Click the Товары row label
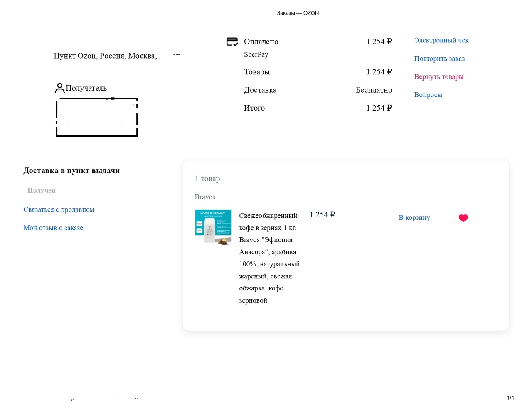Viewport: 532px width, 411px height. click(x=257, y=72)
